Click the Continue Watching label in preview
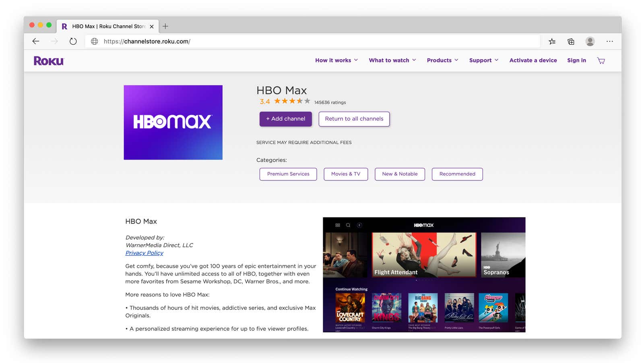The image size is (644, 363). coord(351,289)
